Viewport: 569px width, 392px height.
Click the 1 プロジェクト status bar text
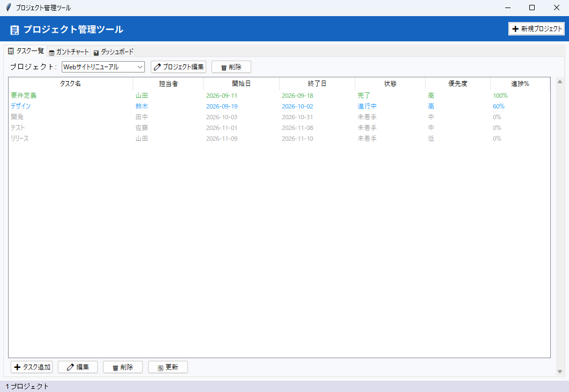27,386
